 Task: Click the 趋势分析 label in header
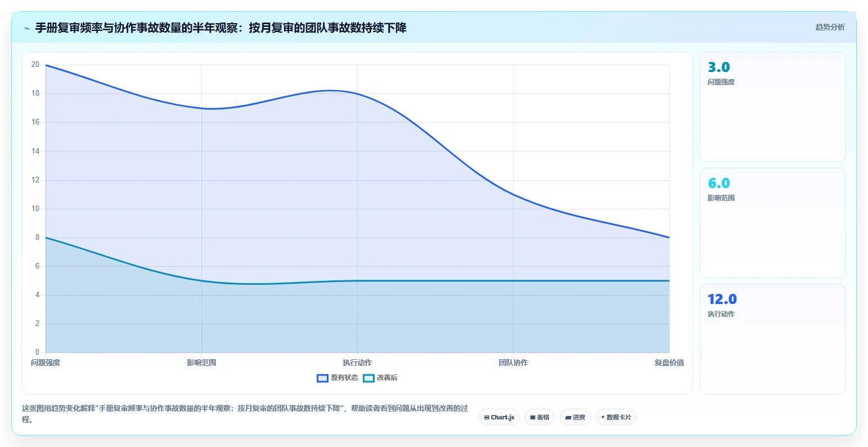click(830, 27)
